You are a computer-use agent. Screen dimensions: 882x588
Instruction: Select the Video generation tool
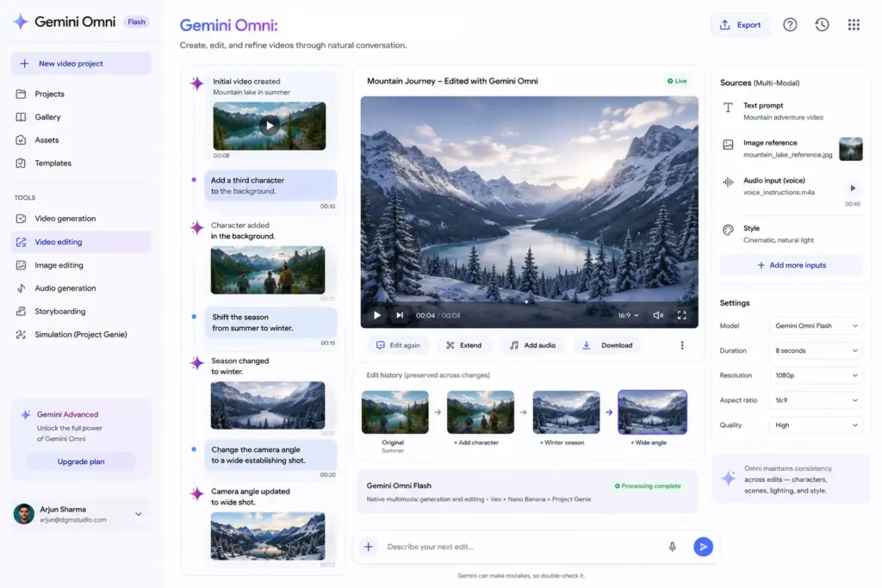(x=81, y=219)
